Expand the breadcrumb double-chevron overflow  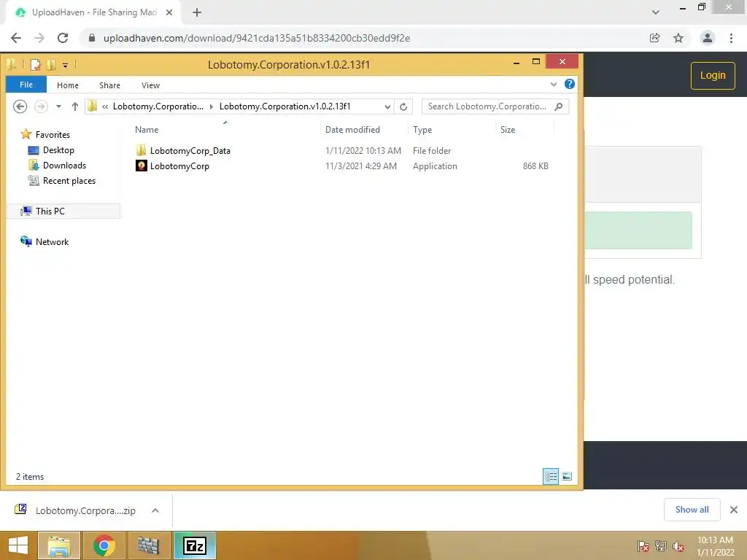click(x=105, y=106)
